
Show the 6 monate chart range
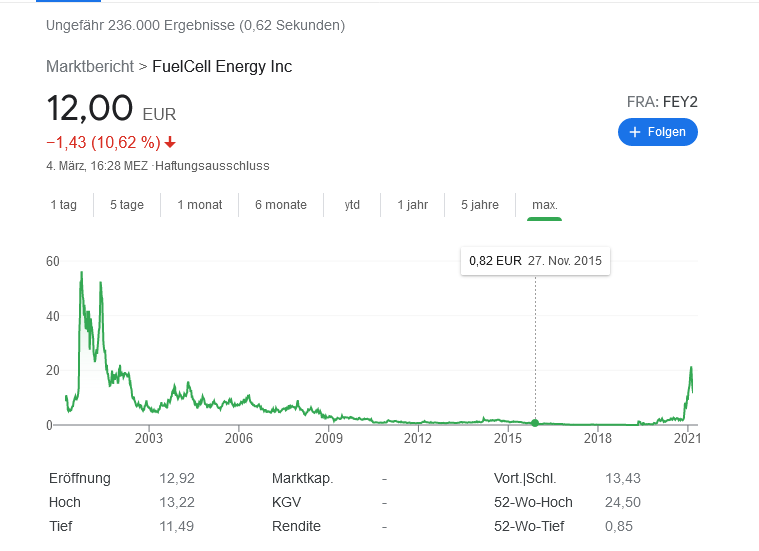pyautogui.click(x=281, y=205)
